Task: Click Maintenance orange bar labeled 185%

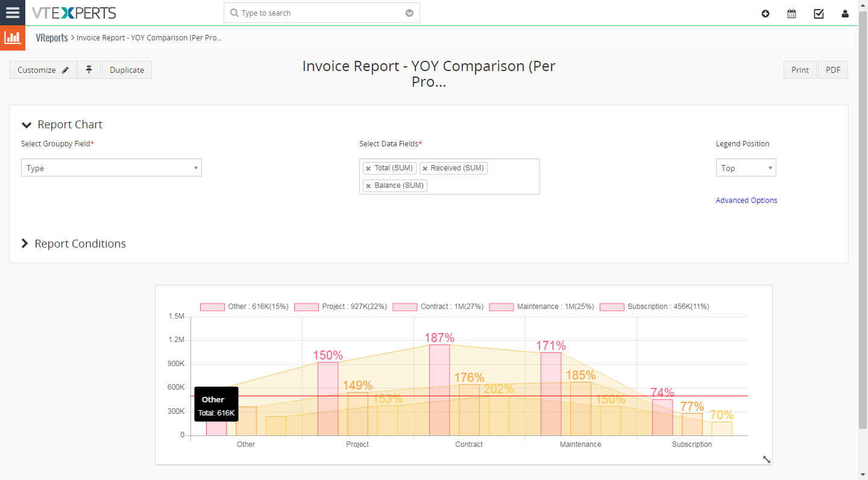Action: (x=580, y=409)
